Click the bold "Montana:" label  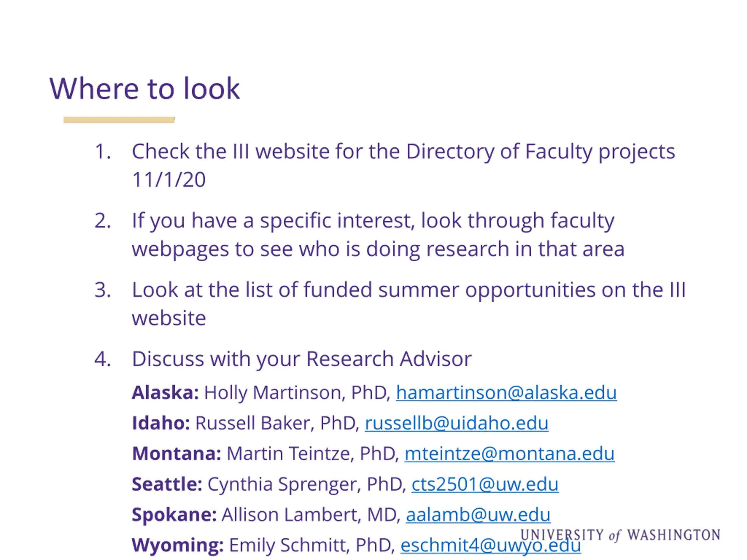click(176, 453)
